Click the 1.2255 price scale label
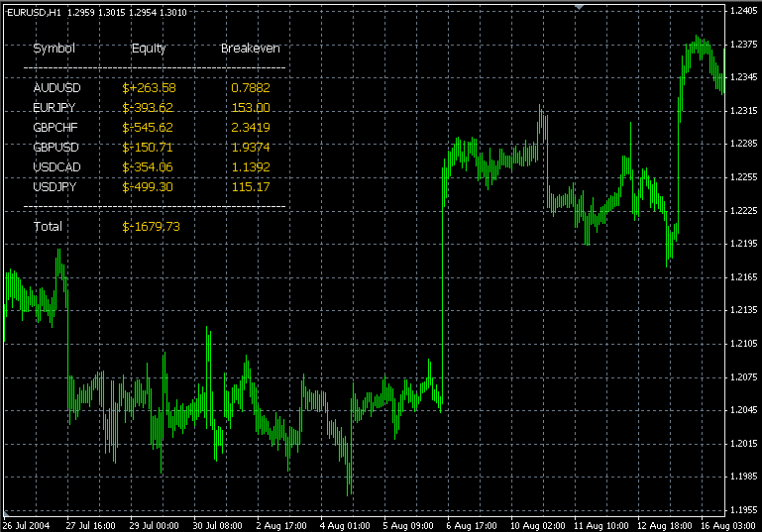Viewport: 762px width, 532px height. [x=744, y=177]
